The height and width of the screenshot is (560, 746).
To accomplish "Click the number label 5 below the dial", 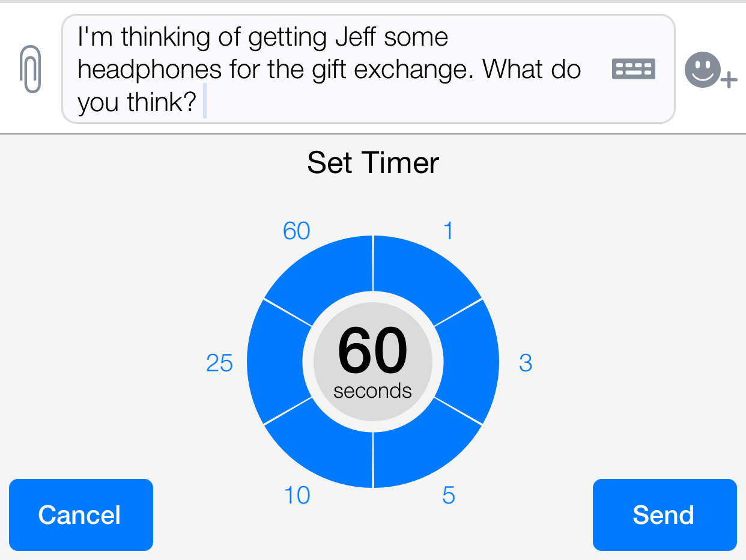I will [x=449, y=496].
